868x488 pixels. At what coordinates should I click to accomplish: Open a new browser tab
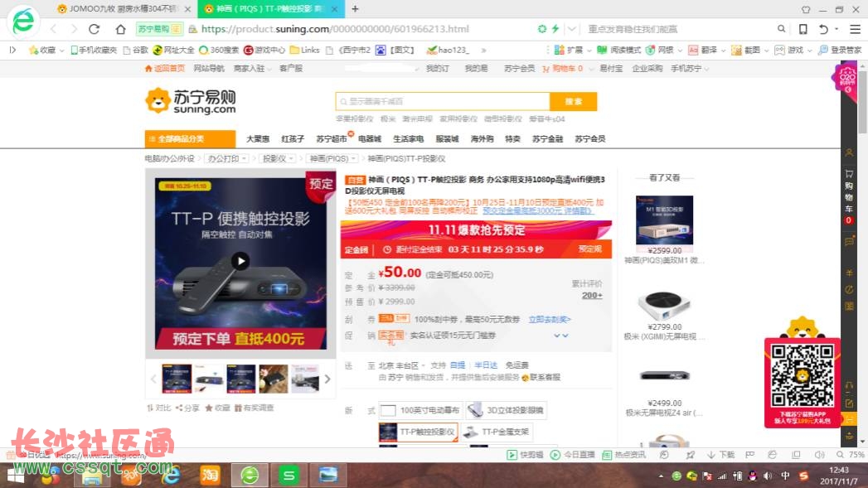pos(355,9)
